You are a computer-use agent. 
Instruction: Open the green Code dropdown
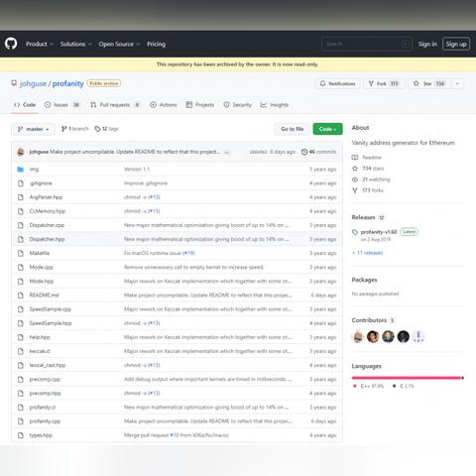(327, 129)
